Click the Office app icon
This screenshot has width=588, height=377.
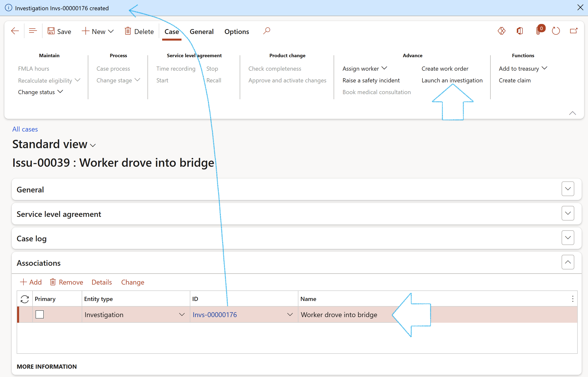pos(520,31)
